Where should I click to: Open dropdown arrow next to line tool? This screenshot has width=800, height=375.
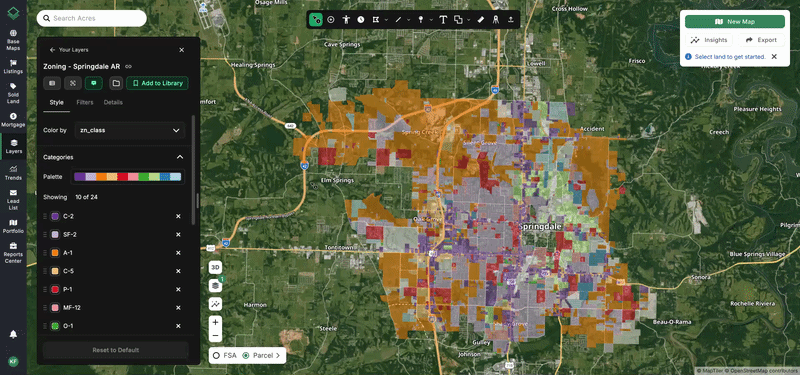click(x=408, y=20)
